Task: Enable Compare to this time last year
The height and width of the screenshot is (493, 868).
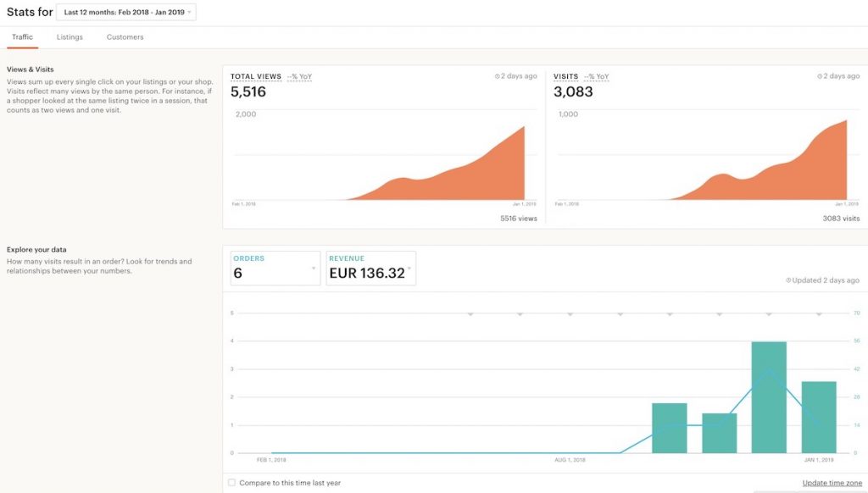Action: tap(232, 483)
